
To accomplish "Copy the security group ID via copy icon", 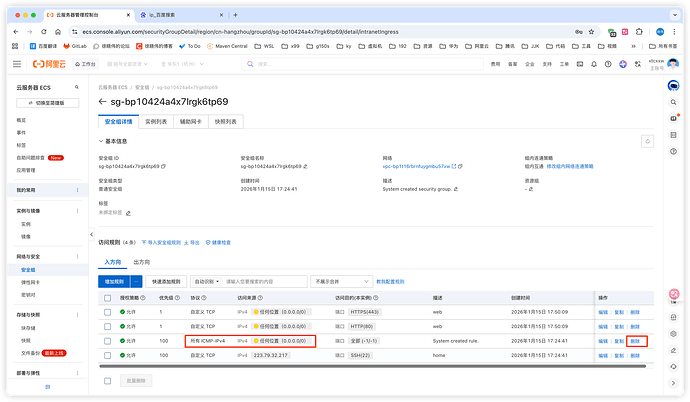I will point(163,166).
